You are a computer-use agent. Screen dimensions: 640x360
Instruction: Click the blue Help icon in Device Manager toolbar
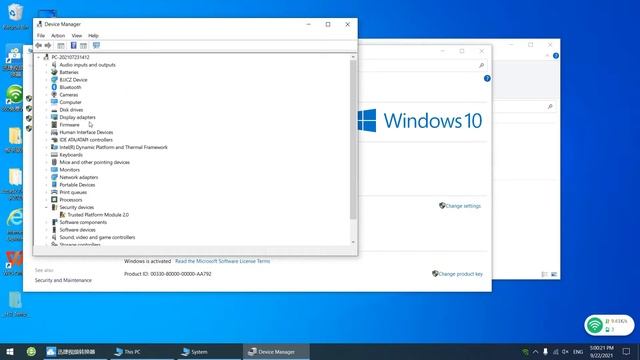click(73, 46)
